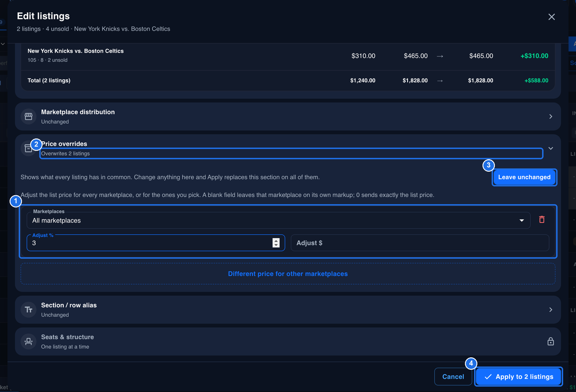The width and height of the screenshot is (576, 392).
Task: Click the Total (2 listings) label
Action: tap(49, 80)
